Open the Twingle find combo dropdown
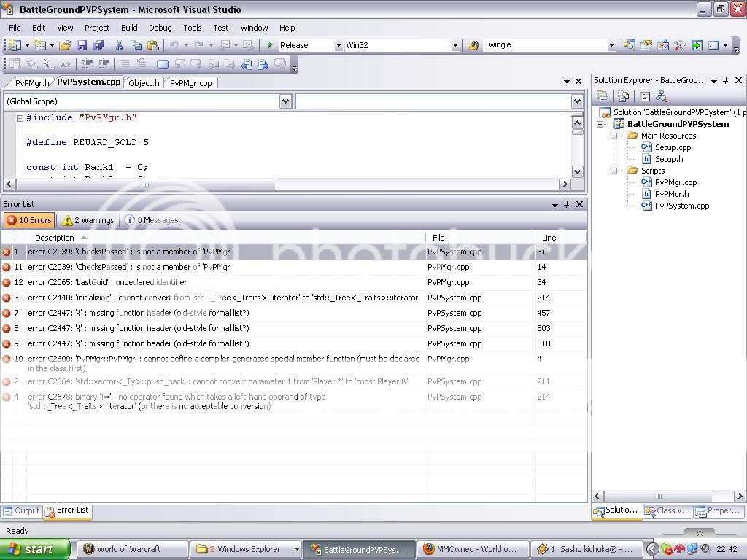Image resolution: width=747 pixels, height=560 pixels. [x=611, y=45]
